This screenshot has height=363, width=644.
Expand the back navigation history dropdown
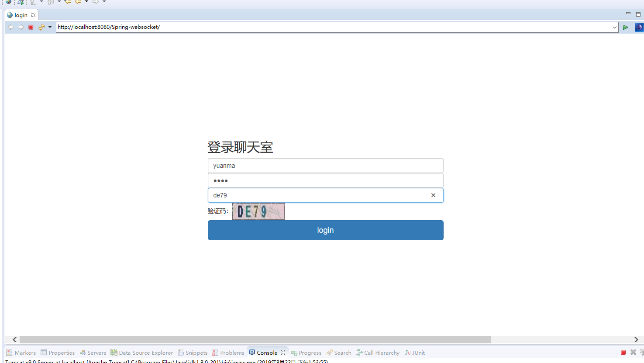tap(87, 2)
